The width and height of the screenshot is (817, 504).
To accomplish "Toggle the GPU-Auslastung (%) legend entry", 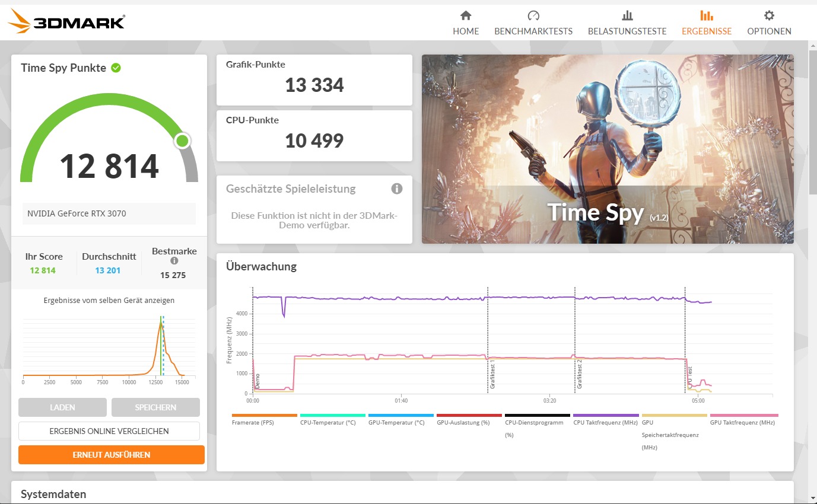I will tap(469, 419).
